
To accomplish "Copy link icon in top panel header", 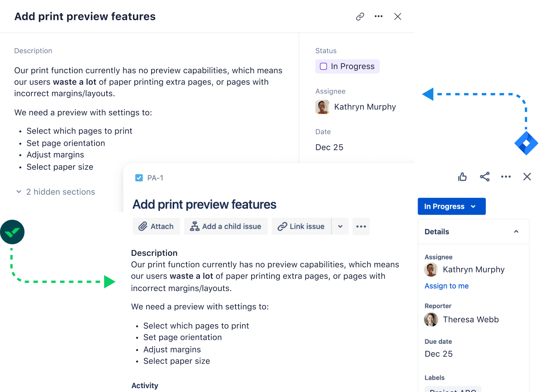I will click(360, 16).
